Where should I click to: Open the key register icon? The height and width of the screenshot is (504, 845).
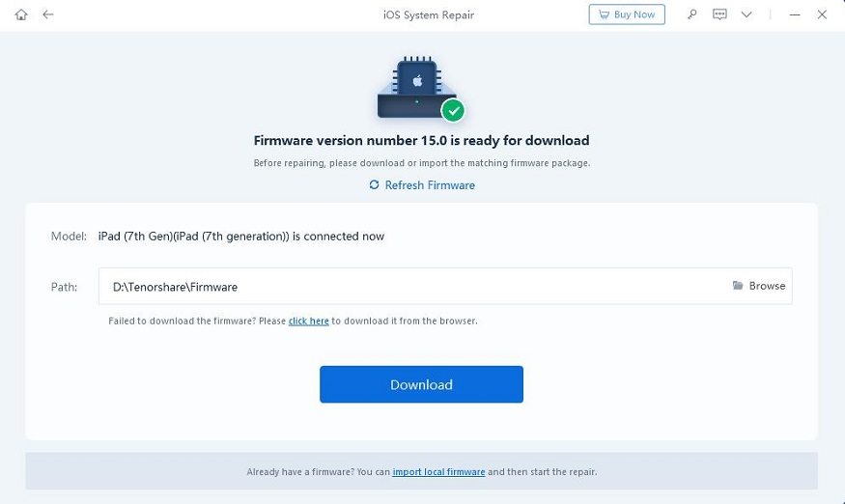[x=692, y=14]
